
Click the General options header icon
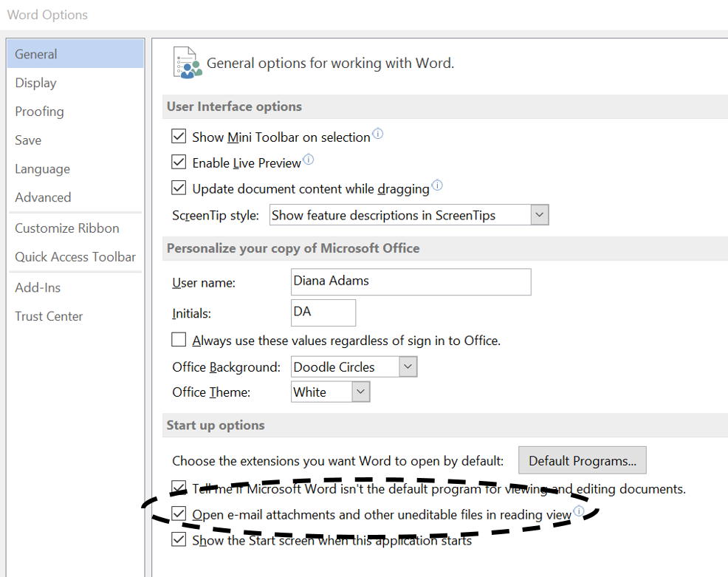[187, 62]
